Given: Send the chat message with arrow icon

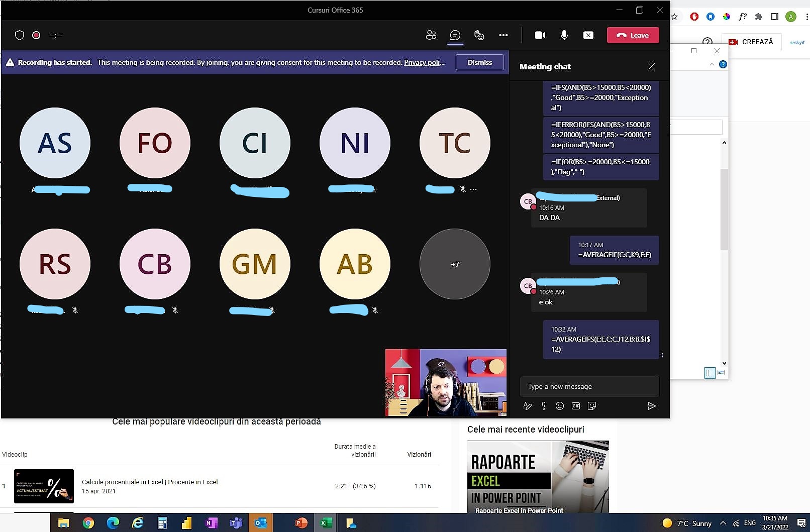Looking at the screenshot, I should click(651, 406).
